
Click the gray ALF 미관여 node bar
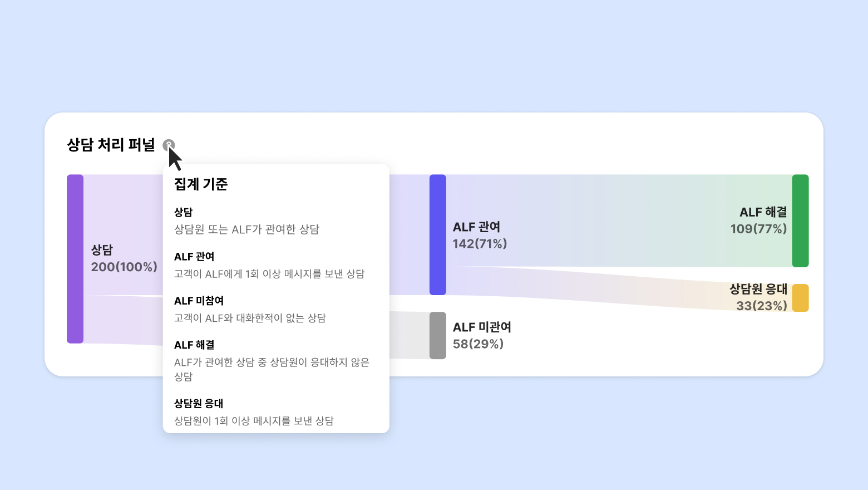[x=438, y=335]
